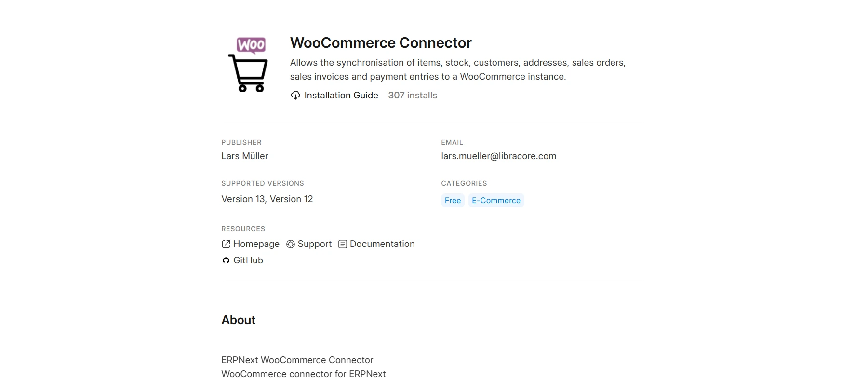Click the WooCommerce Connector title heading
Screen dimensions: 868x383
[381, 43]
